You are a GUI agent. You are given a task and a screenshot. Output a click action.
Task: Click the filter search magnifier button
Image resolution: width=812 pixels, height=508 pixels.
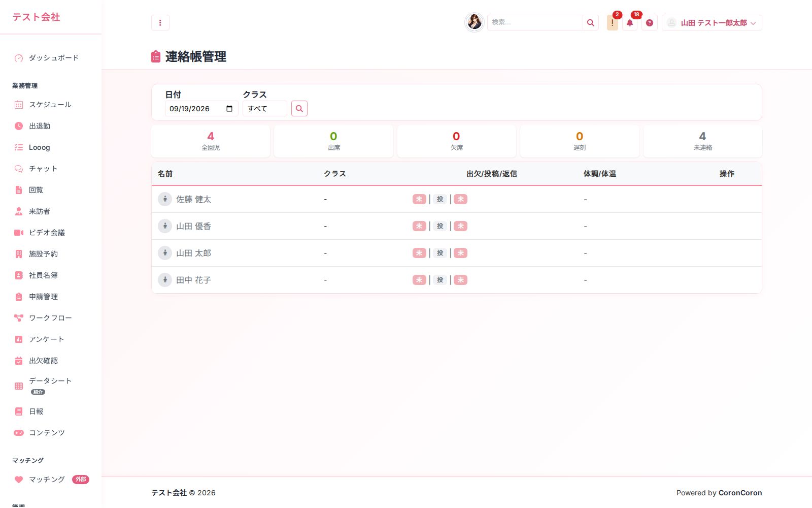click(299, 108)
